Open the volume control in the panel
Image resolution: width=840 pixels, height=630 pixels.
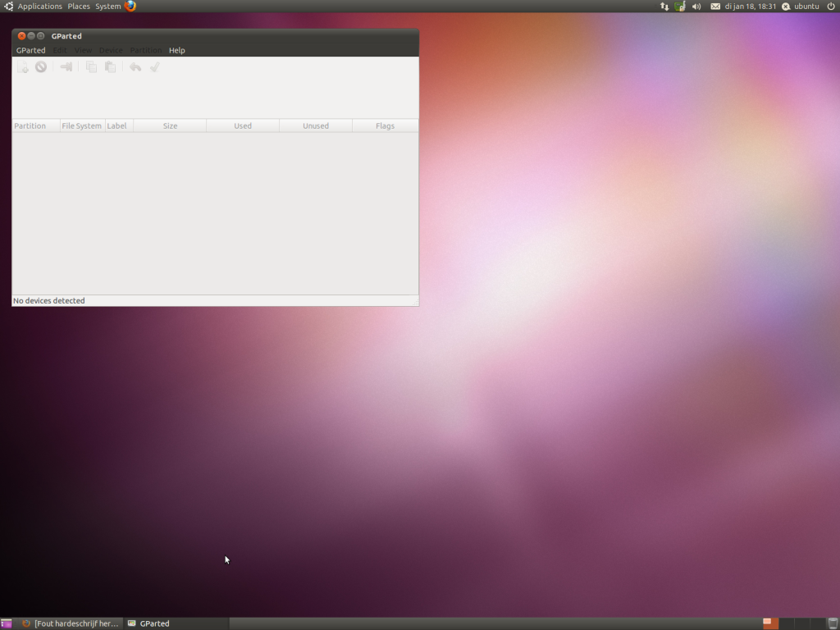(696, 7)
